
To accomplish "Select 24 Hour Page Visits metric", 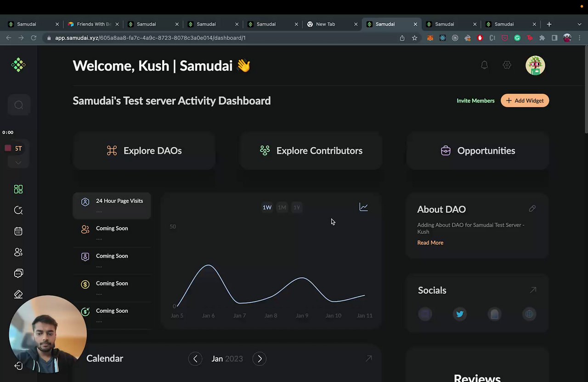I will tap(112, 205).
